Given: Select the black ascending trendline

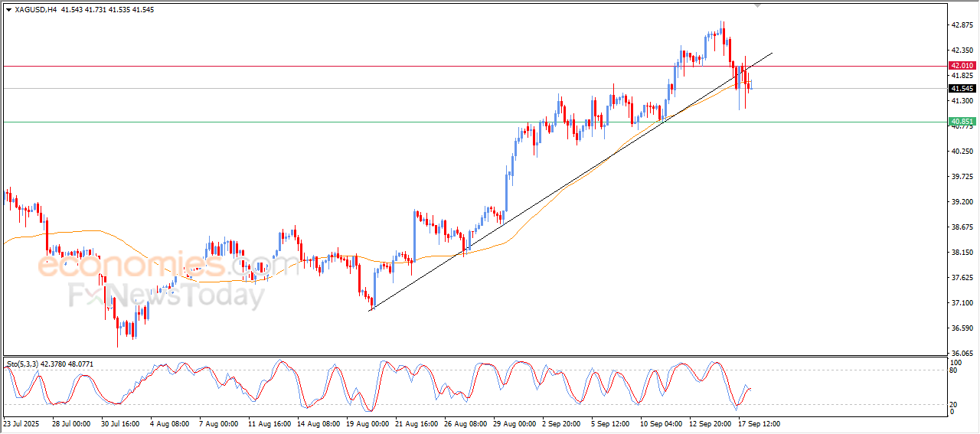Looking at the screenshot, I should (570, 181).
